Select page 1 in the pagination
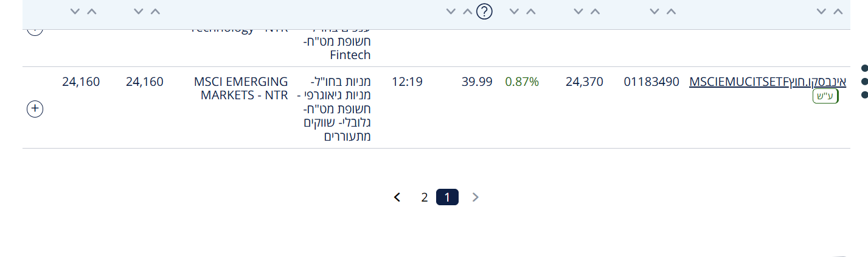Viewport: 868px width, 257px height. click(x=447, y=197)
